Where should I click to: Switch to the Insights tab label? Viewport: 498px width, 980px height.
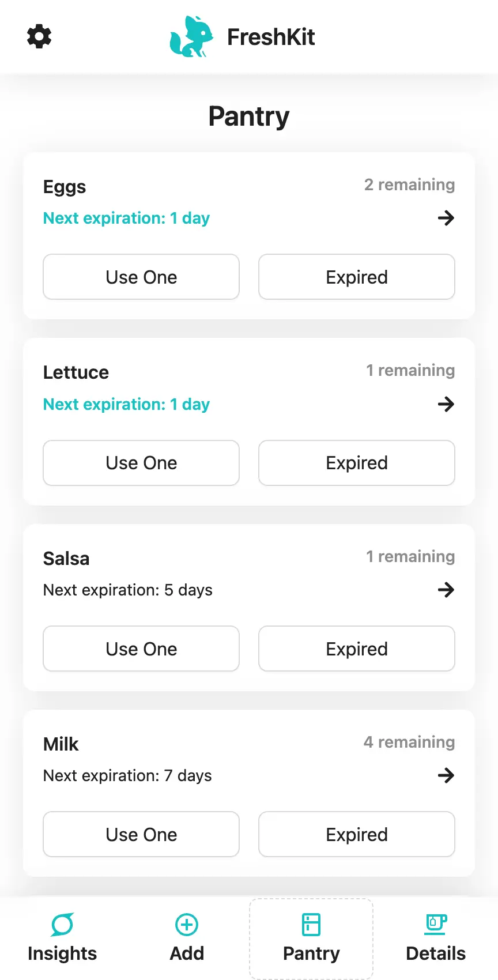[62, 953]
